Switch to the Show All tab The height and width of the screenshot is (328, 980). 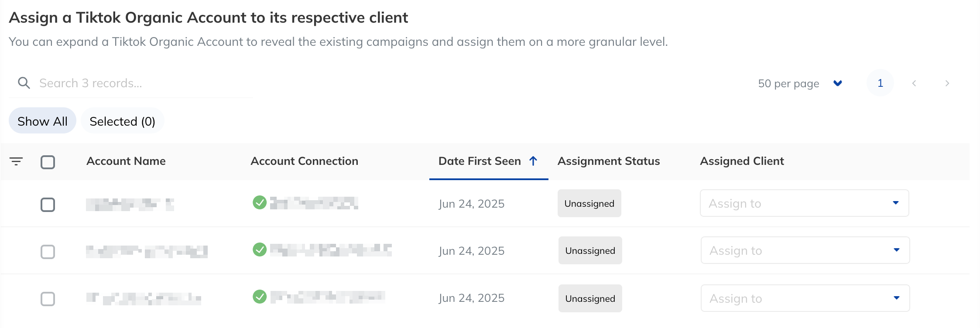pos(42,121)
